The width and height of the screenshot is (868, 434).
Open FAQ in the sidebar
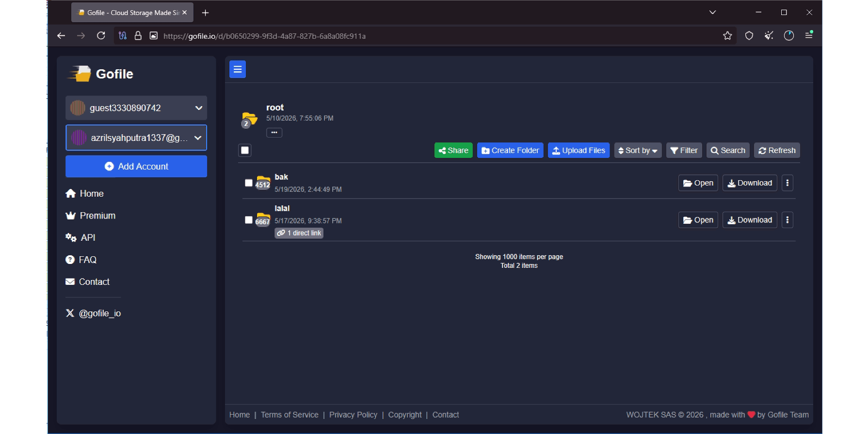tap(81, 260)
